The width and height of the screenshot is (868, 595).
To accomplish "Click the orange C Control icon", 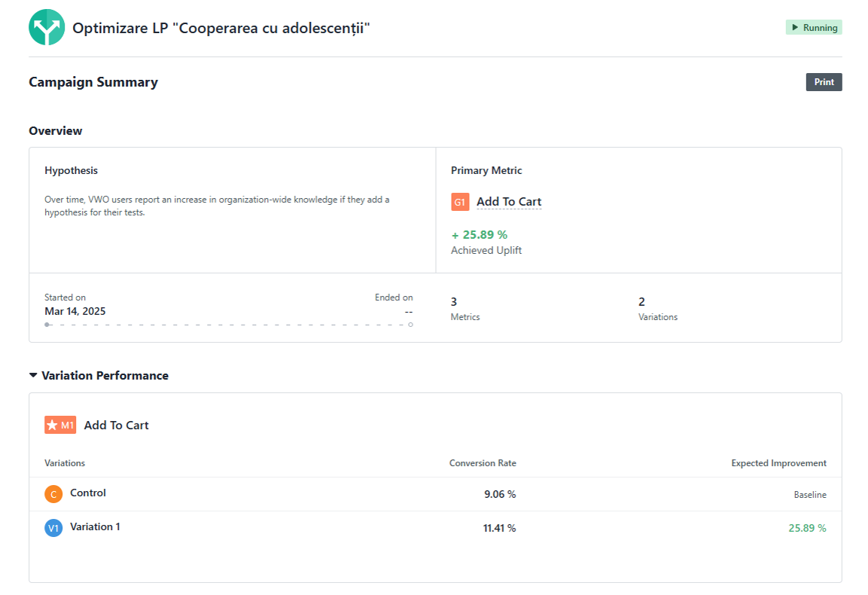I will [53, 494].
